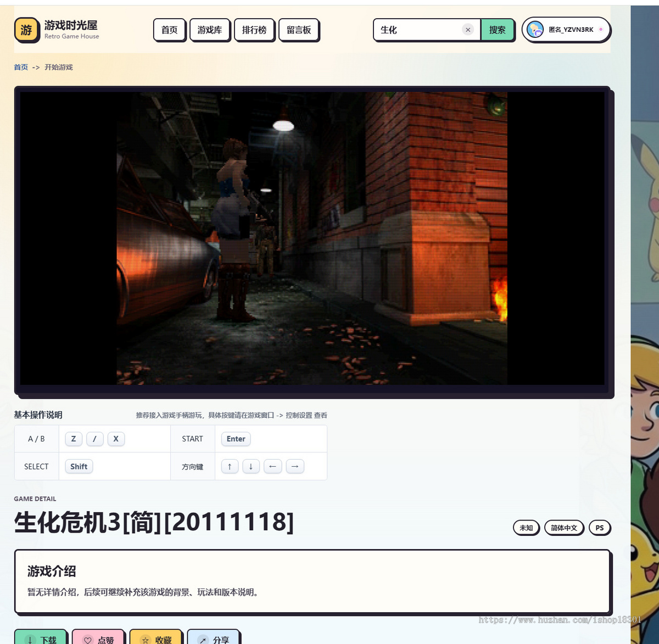Open the 匿名_YZVN3RK user profile
659x644 pixels.
tap(566, 30)
